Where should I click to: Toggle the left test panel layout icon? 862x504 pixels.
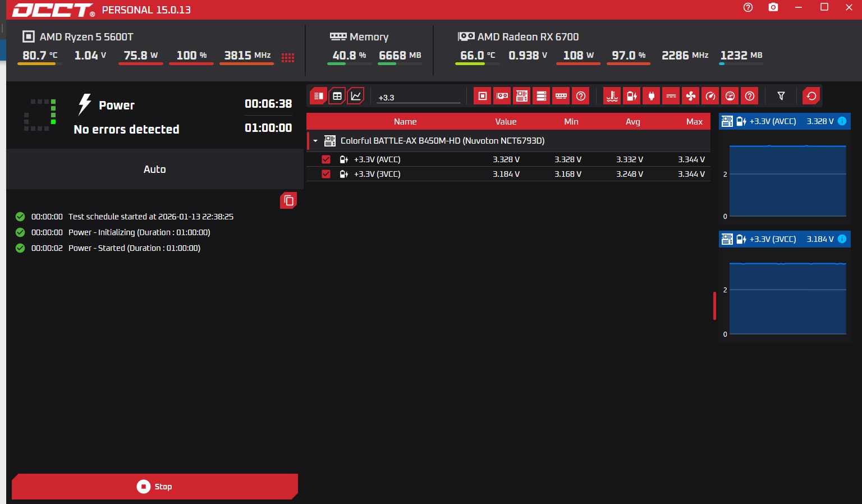click(318, 96)
